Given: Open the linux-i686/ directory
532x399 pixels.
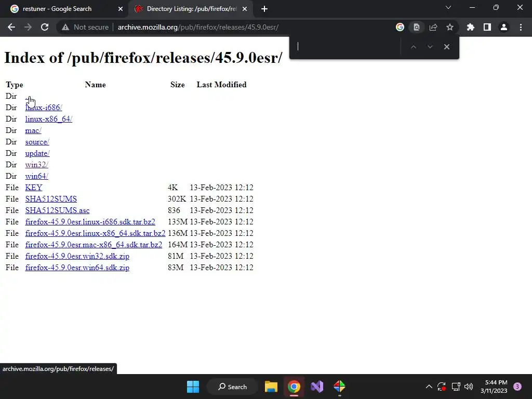Looking at the screenshot, I should coord(44,108).
